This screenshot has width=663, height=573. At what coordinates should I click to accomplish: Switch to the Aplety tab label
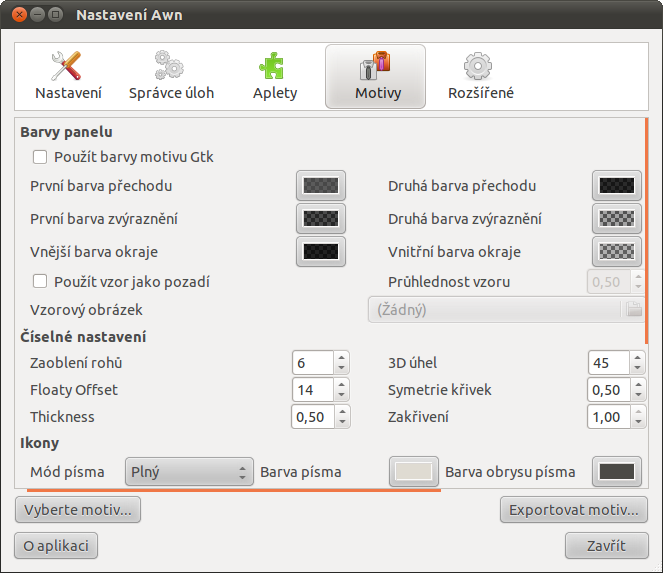(275, 93)
